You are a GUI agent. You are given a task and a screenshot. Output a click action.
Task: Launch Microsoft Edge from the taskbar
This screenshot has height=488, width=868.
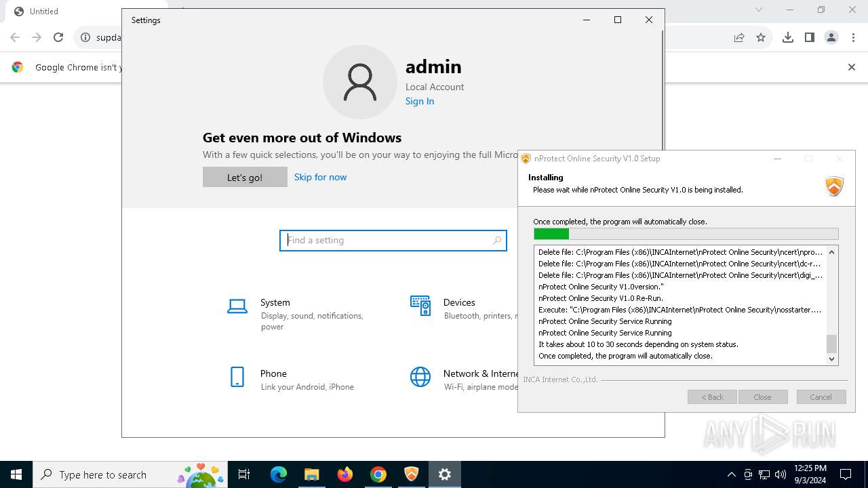279,474
